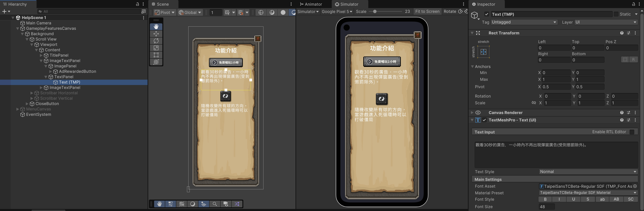Click the Hierarchy search field
Image resolution: width=644 pixels, height=211 pixels.
click(89, 12)
